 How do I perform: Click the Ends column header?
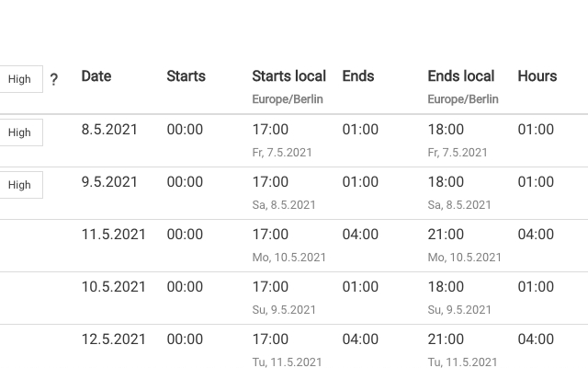tap(358, 76)
